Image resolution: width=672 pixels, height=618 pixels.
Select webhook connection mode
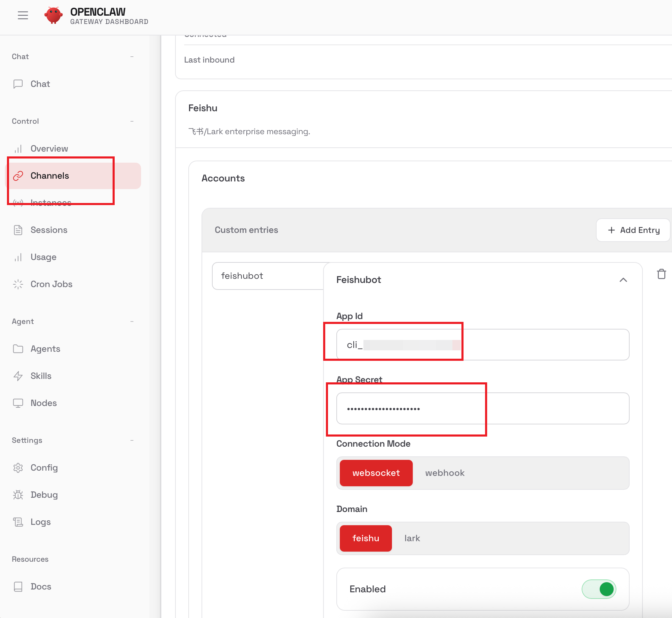tap(445, 473)
